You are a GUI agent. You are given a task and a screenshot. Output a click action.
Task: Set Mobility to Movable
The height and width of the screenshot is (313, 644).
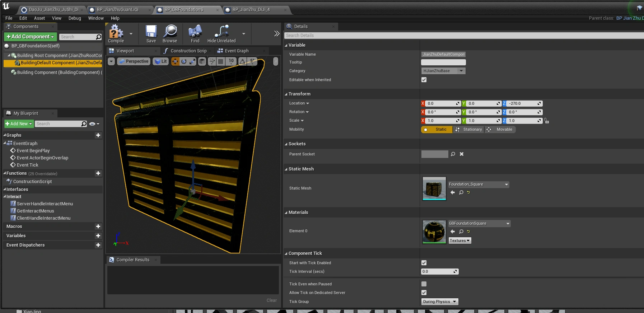click(500, 130)
